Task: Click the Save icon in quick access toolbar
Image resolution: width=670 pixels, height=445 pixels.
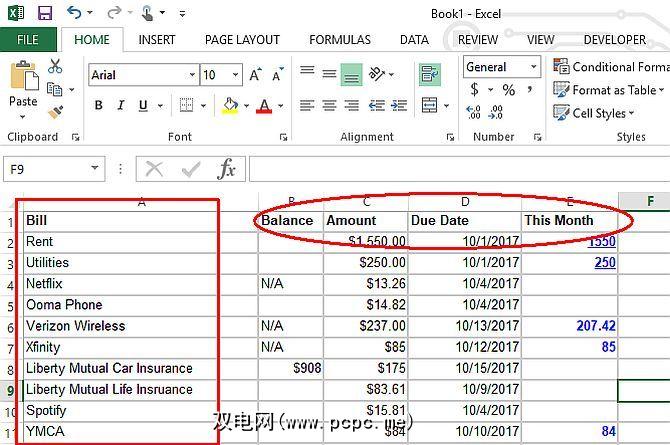Action: (x=45, y=13)
